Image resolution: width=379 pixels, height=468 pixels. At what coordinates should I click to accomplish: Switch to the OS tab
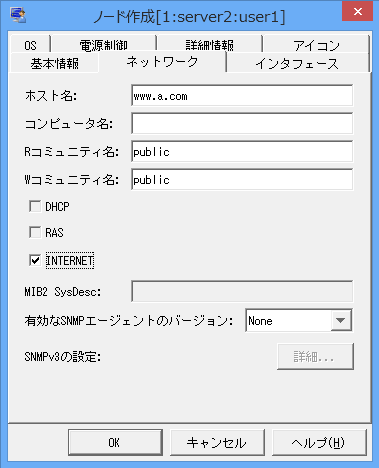pyautogui.click(x=30, y=45)
